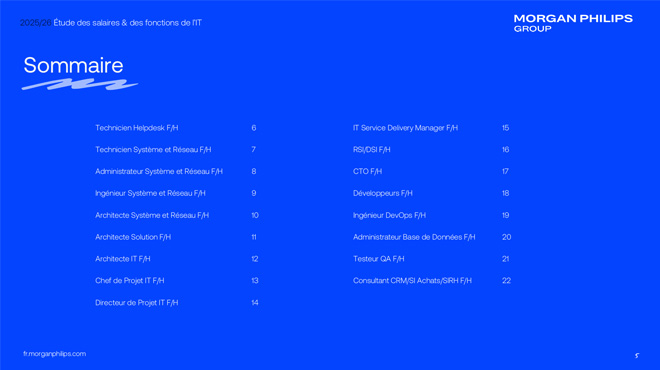Select the Architecte IT F/H entry
The height and width of the screenshot is (370, 660).
(122, 259)
